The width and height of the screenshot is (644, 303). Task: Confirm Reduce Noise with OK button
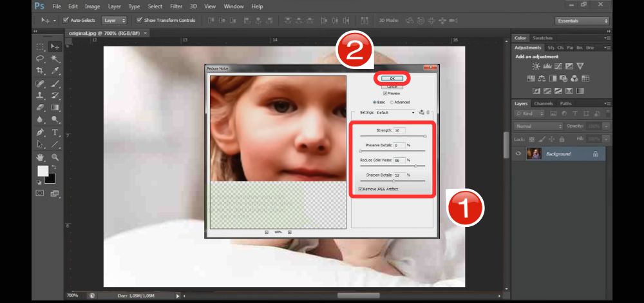(392, 78)
